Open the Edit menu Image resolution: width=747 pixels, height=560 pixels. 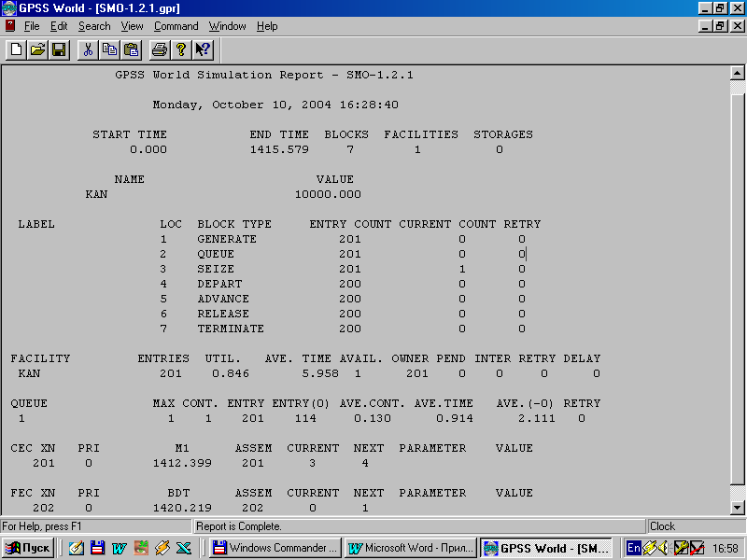pos(59,26)
